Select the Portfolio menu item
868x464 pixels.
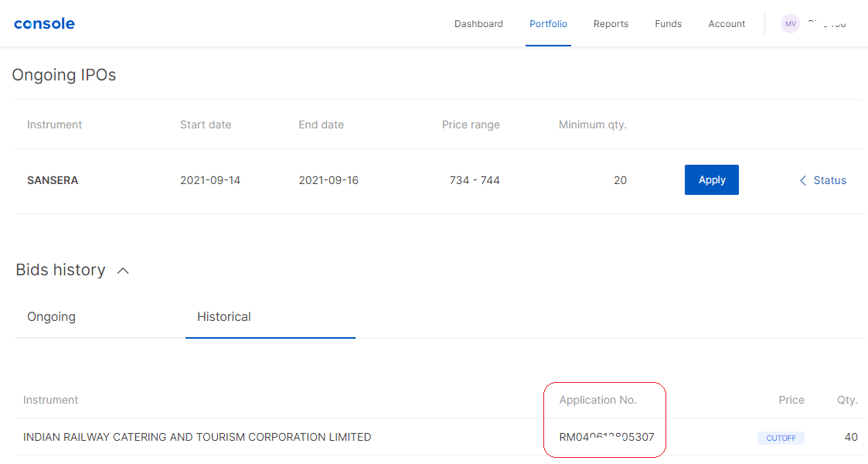[x=548, y=24]
